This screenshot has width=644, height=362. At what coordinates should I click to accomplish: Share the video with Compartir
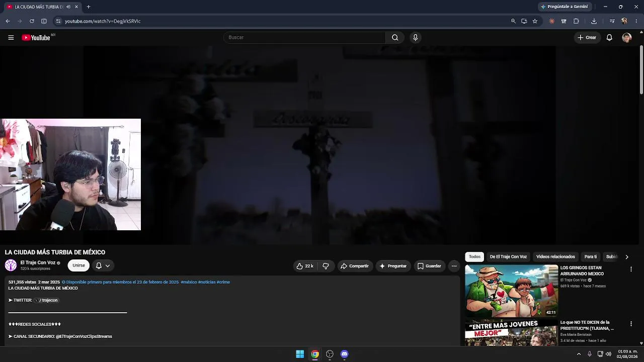coord(355,266)
